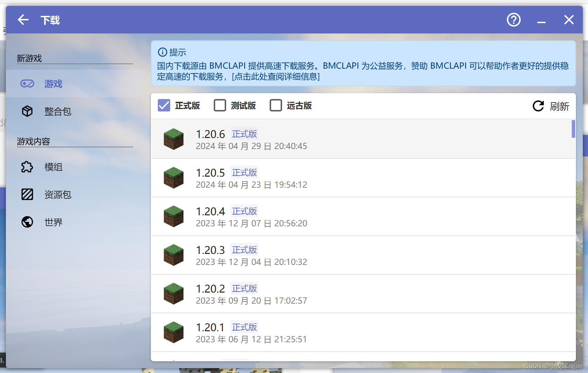Image resolution: width=588 pixels, height=373 pixels.
Task: Click the puzzle piece icon beside 模组
Action: [27, 167]
